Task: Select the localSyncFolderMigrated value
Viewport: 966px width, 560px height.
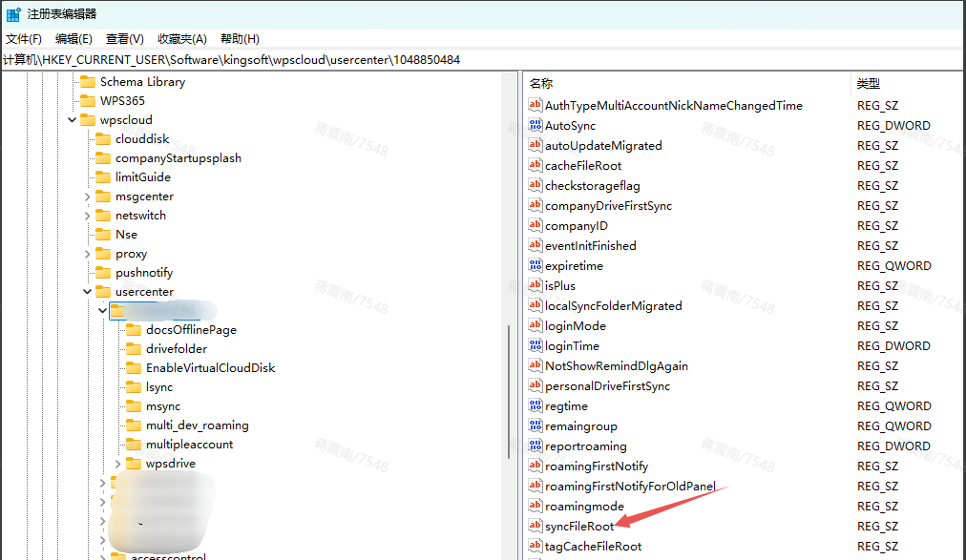Action: pos(614,306)
